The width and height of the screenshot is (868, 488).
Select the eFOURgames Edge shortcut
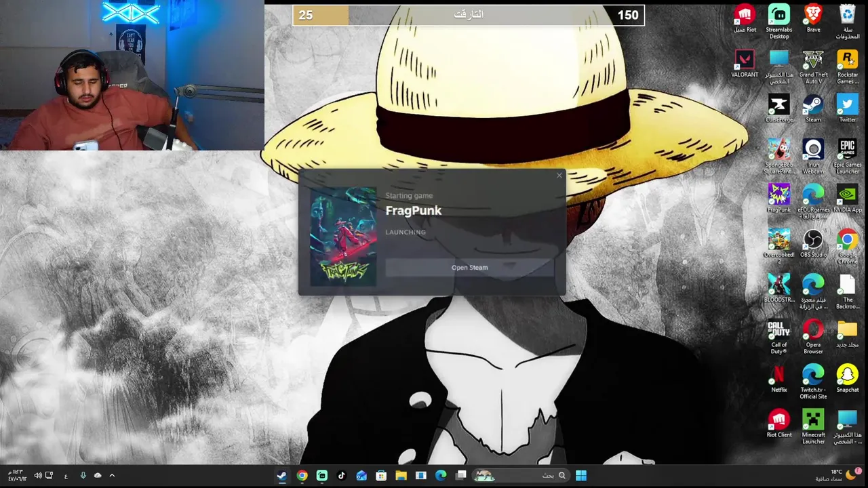point(813,202)
